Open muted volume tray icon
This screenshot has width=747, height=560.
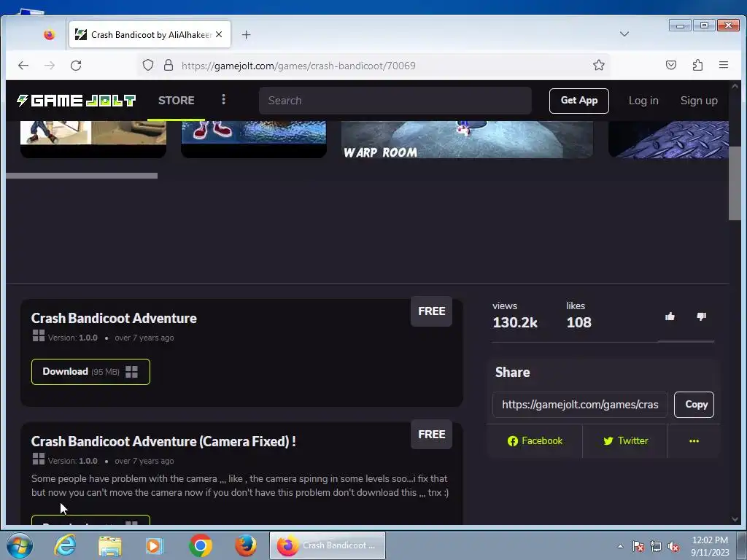click(x=673, y=546)
